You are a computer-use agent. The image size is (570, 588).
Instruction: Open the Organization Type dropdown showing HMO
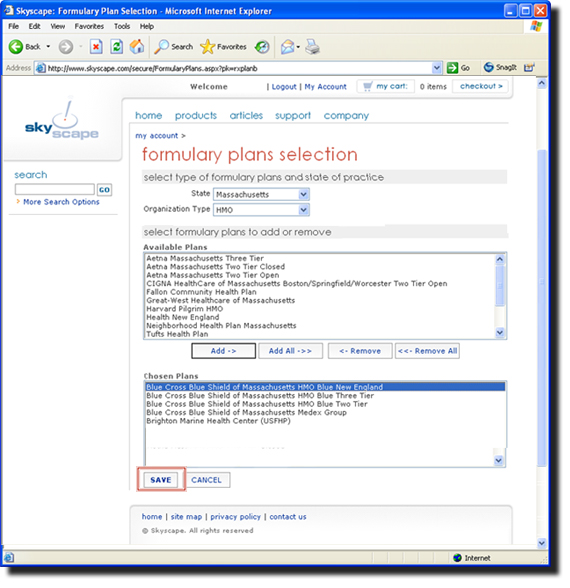[261, 210]
